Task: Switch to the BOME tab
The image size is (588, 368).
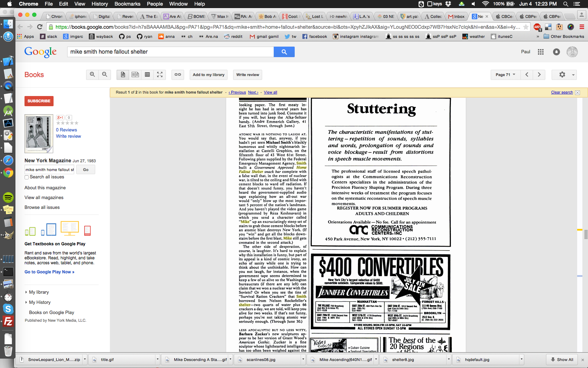Action: coord(196,16)
